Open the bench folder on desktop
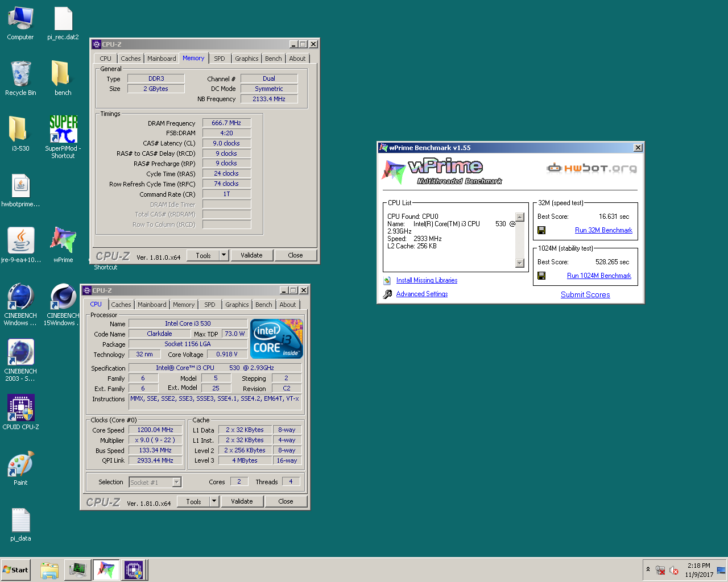The width and height of the screenshot is (728, 582). point(63,78)
